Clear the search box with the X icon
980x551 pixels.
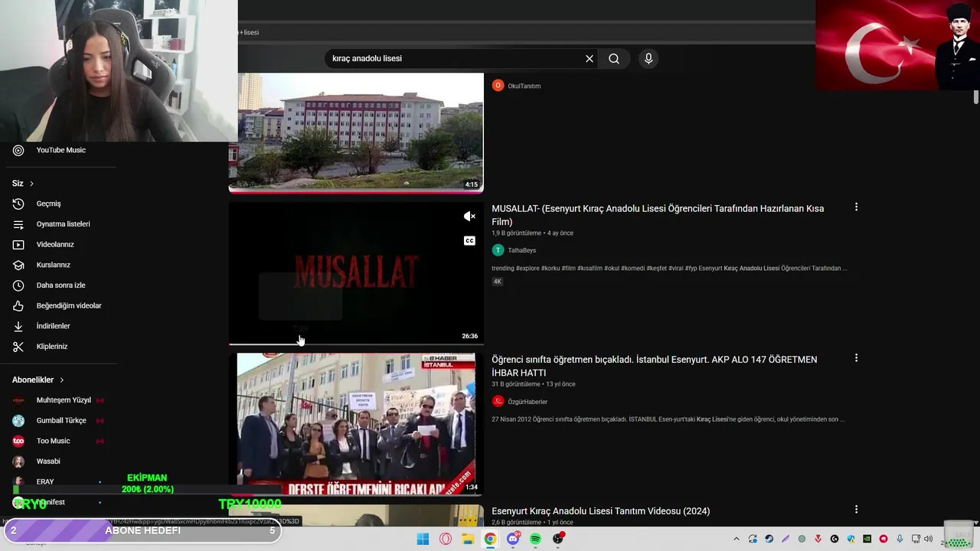(590, 59)
